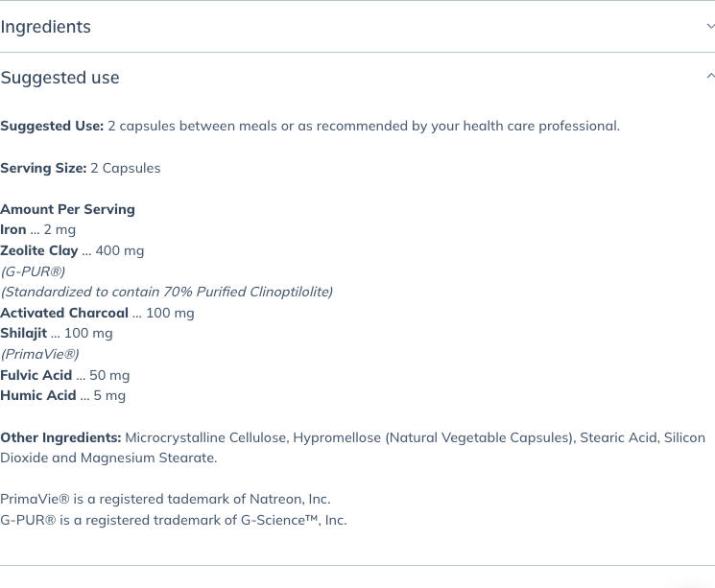Click the Activated Charcoal 100 mg entry

coord(97,313)
